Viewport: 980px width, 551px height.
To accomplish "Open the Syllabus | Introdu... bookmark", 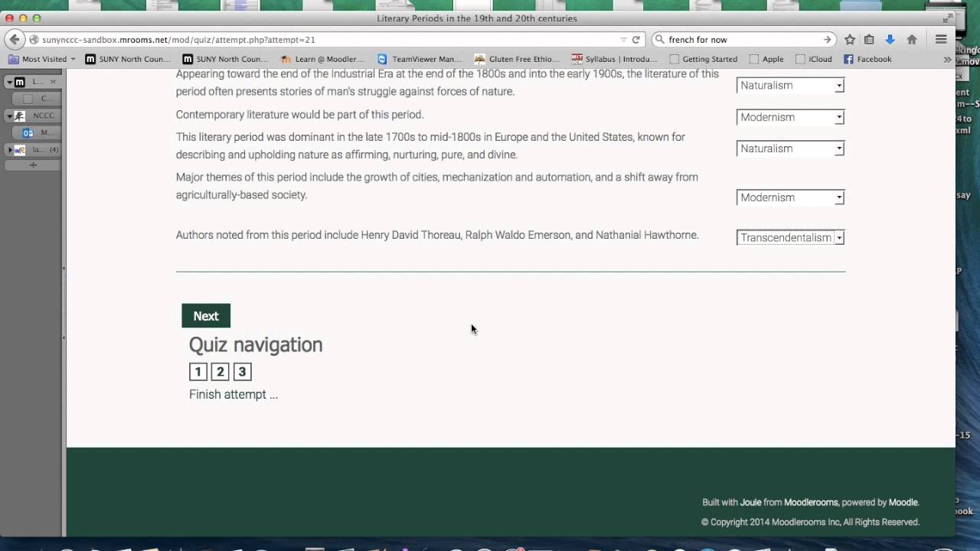I will [x=615, y=59].
